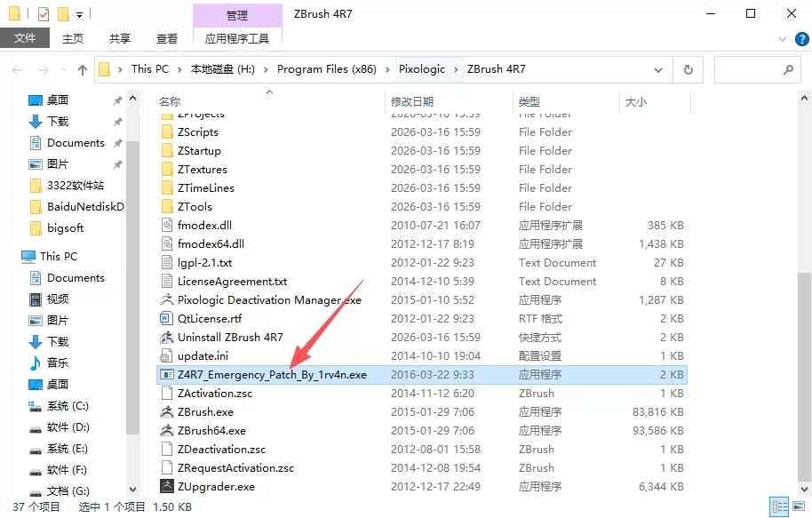This screenshot has height=518, width=812.
Task: Select the ZDeactivation.zsc file name
Action: pyautogui.click(x=221, y=449)
